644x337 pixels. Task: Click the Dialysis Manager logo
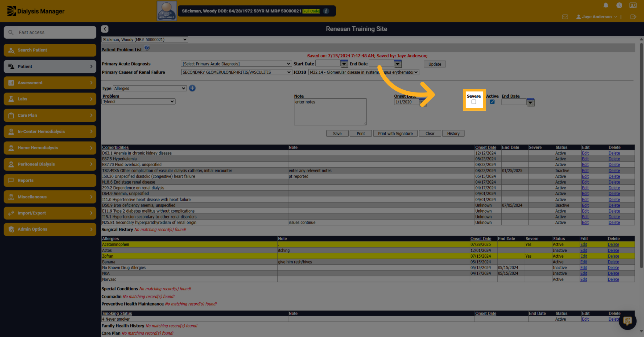pos(36,11)
